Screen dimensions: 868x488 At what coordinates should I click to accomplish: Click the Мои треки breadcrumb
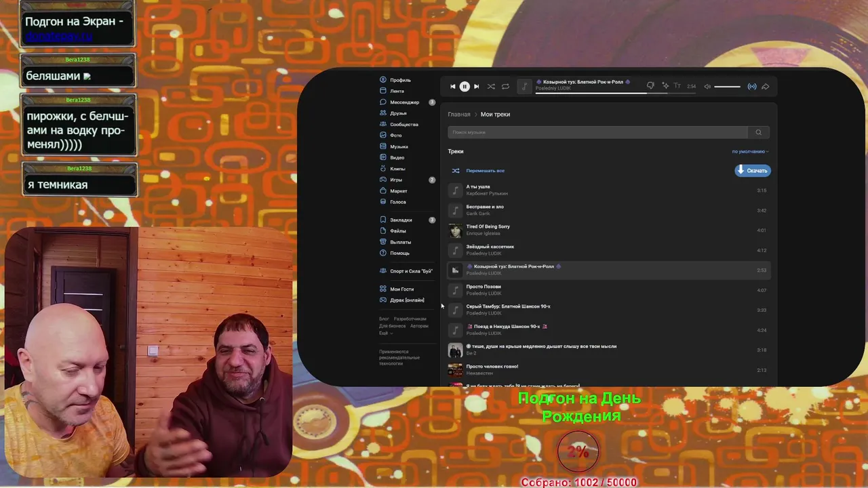[495, 115]
